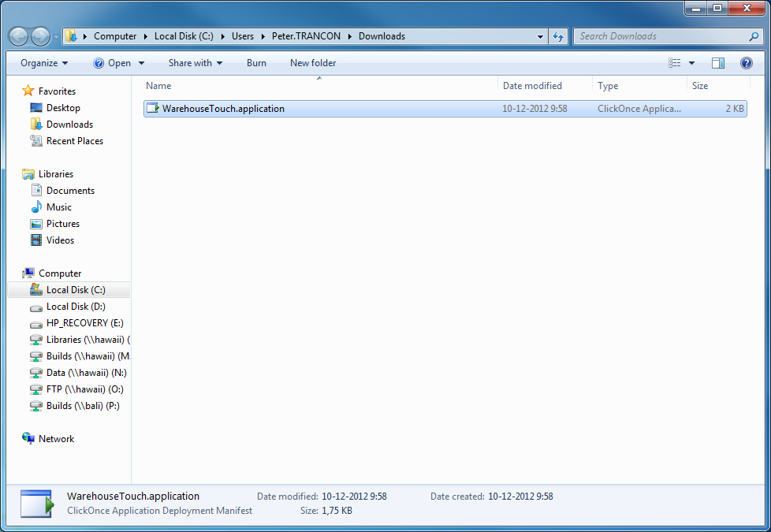Select HP_RECOVERY (E:) drive
771x532 pixels.
point(84,323)
